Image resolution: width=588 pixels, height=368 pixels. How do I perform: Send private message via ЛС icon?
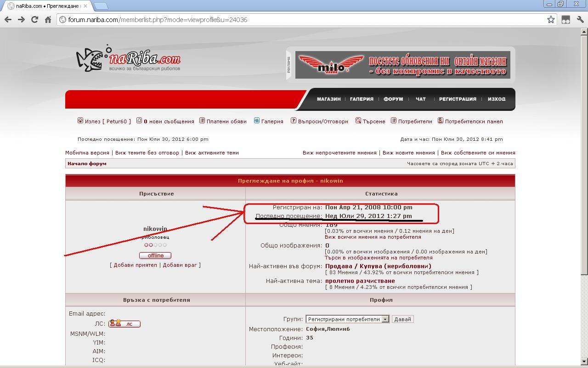124,324
